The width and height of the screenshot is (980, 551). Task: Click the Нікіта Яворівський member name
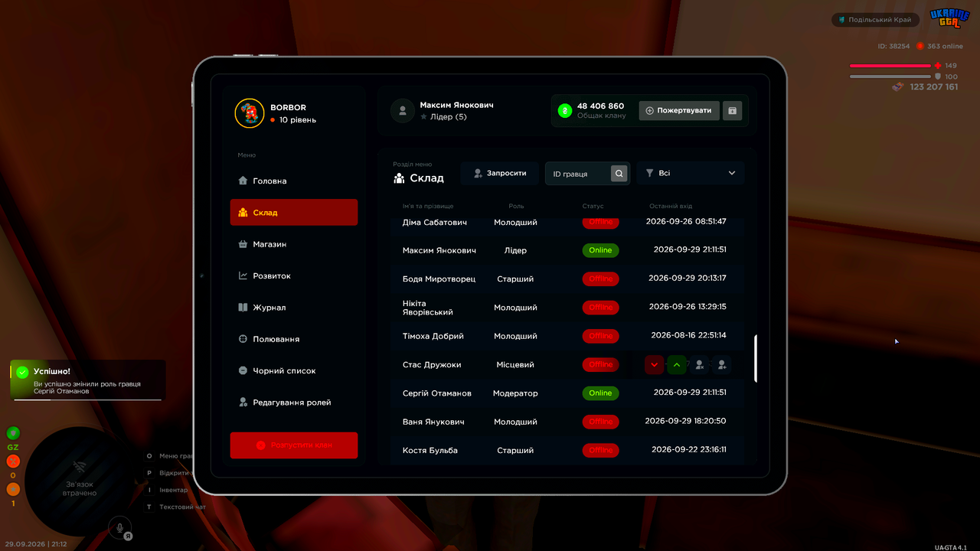428,308
